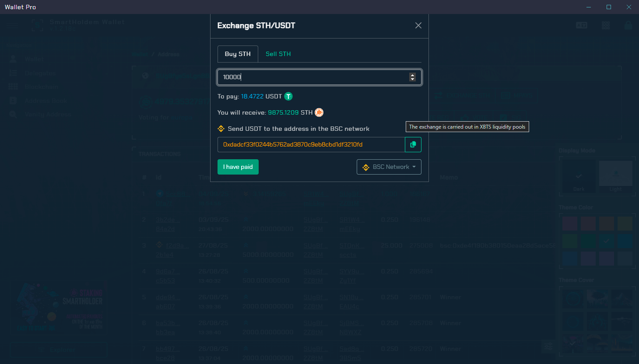Click the orange STH coin icon
Viewport: 639px width, 364px height.
tap(319, 112)
